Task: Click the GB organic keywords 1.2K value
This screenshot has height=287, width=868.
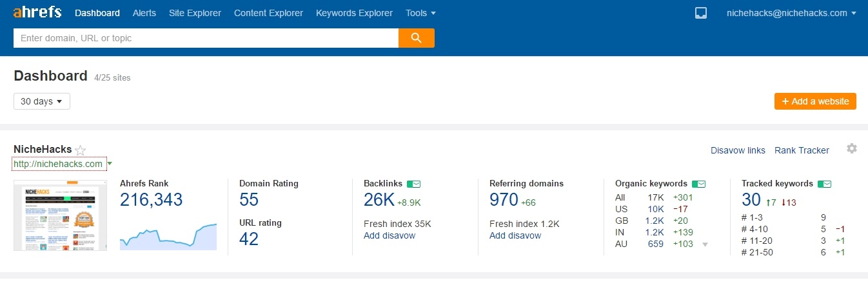Action: tap(654, 221)
